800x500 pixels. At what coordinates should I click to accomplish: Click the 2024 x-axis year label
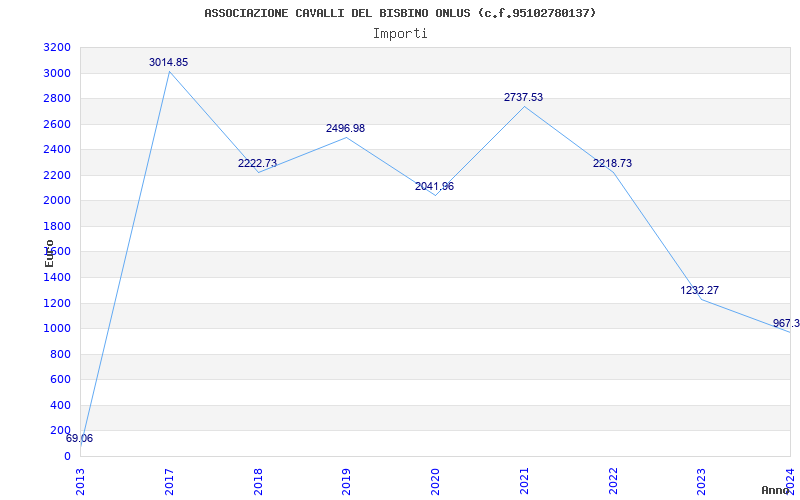(x=790, y=480)
